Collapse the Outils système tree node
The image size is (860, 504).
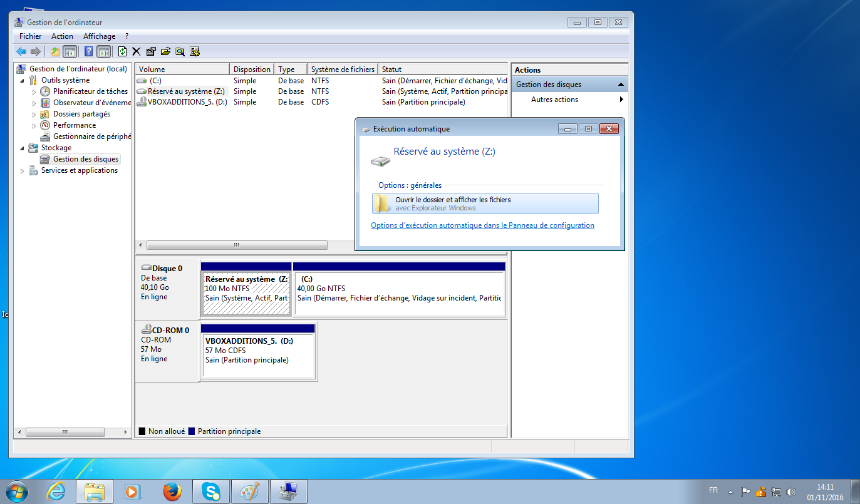coord(23,81)
